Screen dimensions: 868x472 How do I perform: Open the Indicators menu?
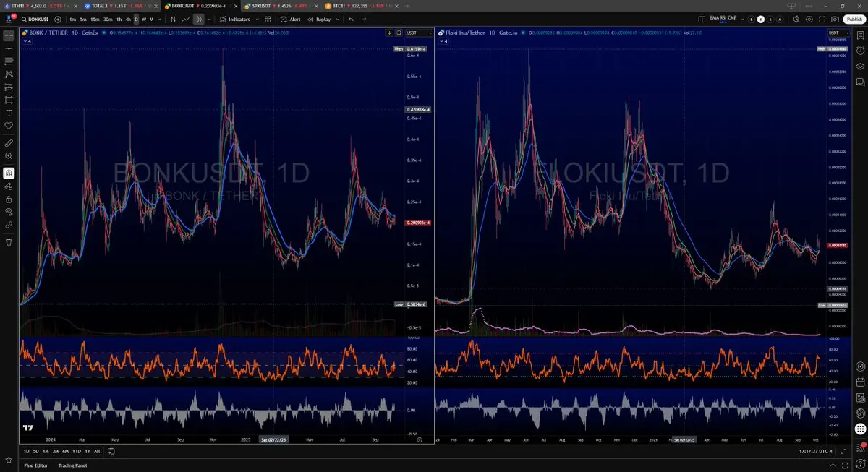(x=235, y=19)
